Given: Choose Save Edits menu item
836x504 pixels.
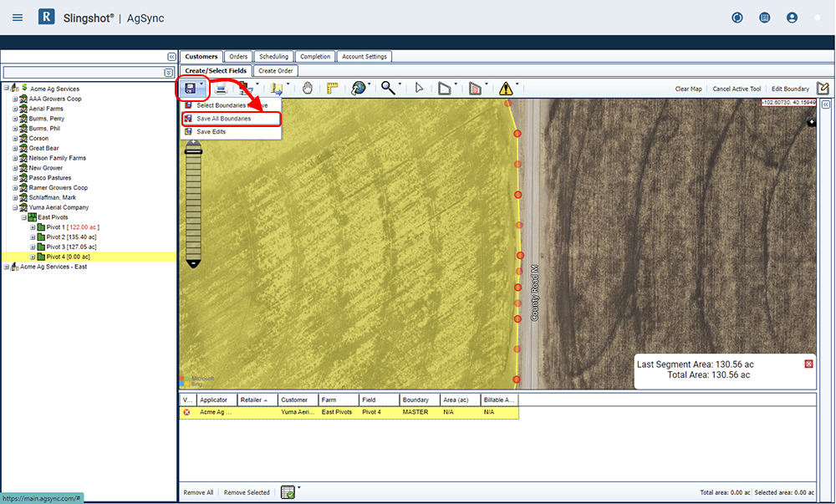Looking at the screenshot, I should [231, 131].
